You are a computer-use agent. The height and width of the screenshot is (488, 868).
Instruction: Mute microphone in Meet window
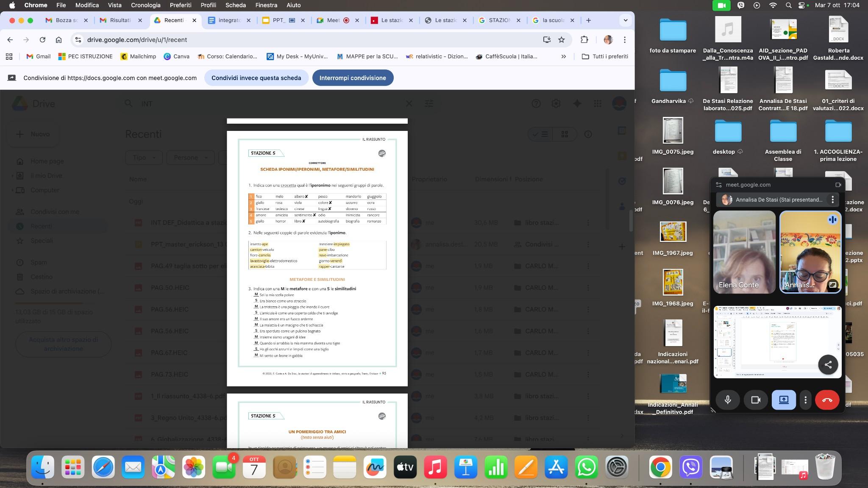click(728, 400)
